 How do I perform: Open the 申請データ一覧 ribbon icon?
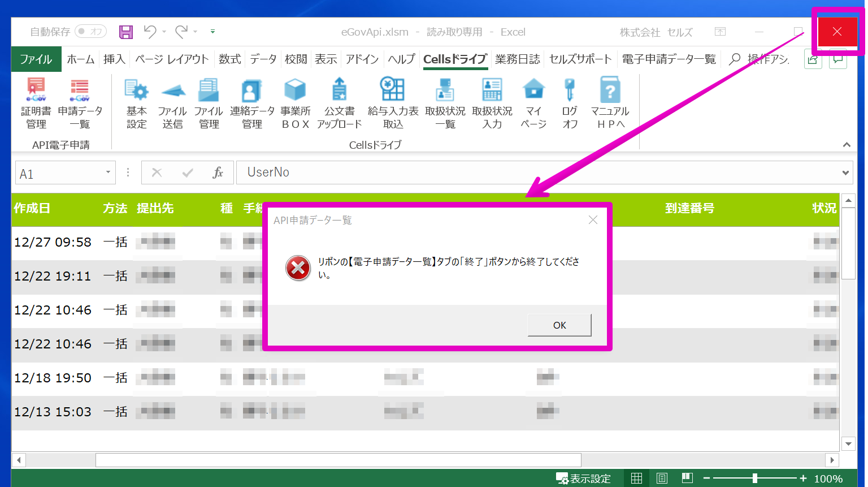point(80,104)
